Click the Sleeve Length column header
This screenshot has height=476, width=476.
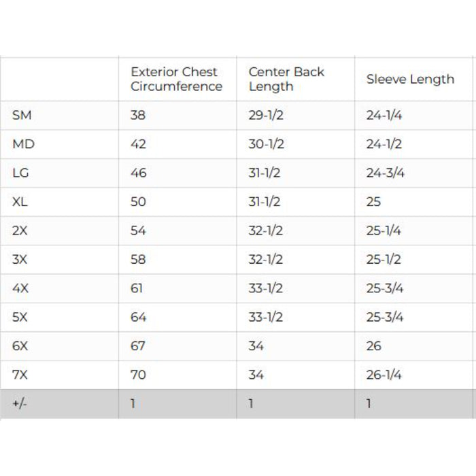tap(410, 79)
